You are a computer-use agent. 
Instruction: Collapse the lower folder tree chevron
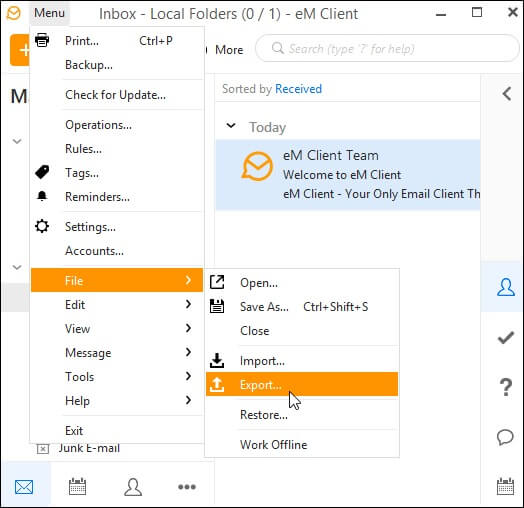(x=17, y=267)
